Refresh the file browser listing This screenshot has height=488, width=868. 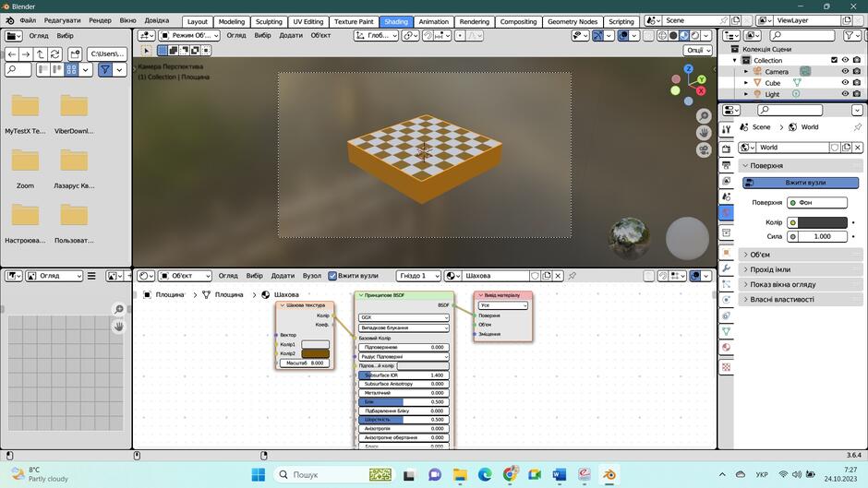[x=54, y=54]
